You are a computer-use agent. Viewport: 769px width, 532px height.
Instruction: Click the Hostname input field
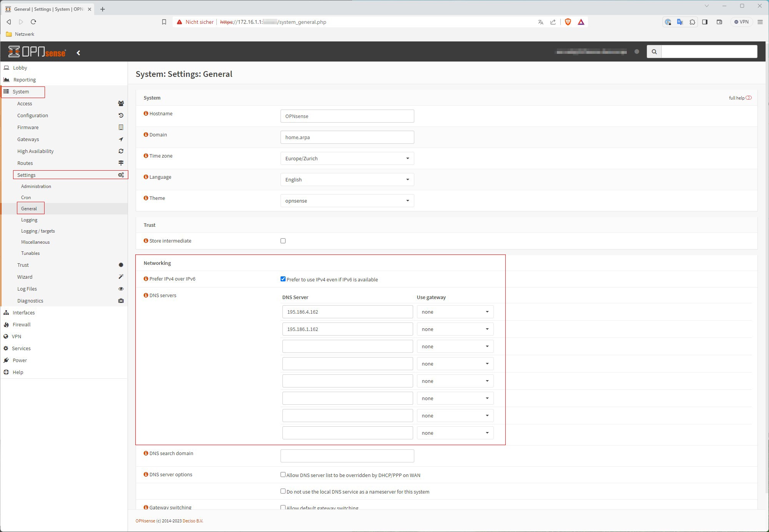click(347, 116)
